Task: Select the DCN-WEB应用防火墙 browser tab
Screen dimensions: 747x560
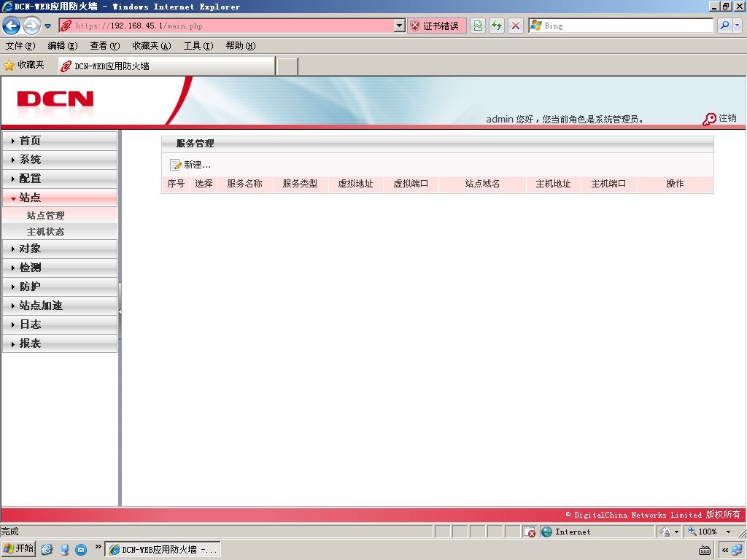Action: 166,66
